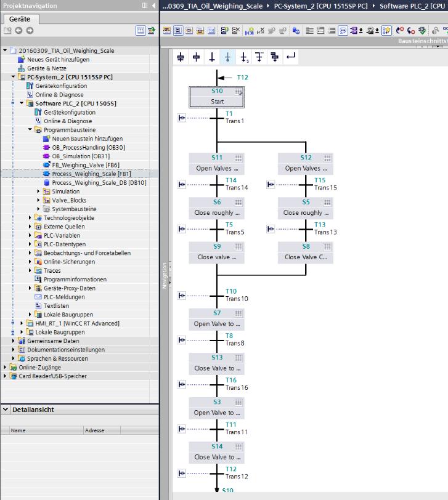Collapse the Detailansicht panel

6,409
